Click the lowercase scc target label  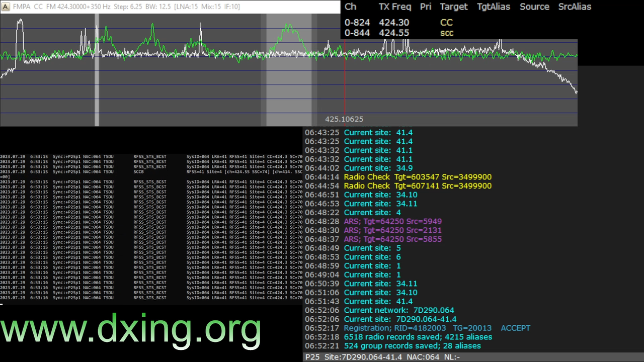447,33
